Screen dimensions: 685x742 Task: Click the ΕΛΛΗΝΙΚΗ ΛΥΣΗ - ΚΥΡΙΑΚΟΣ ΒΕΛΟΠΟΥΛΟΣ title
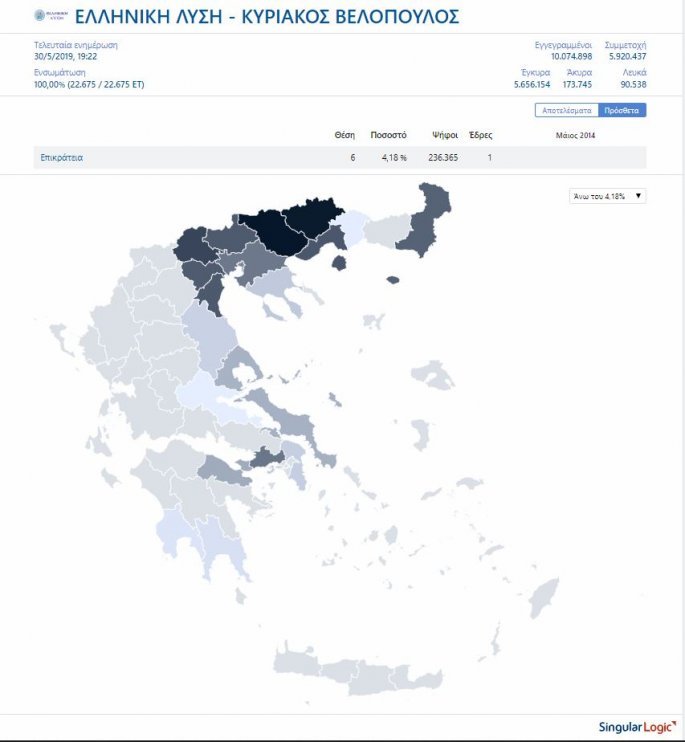tap(267, 16)
